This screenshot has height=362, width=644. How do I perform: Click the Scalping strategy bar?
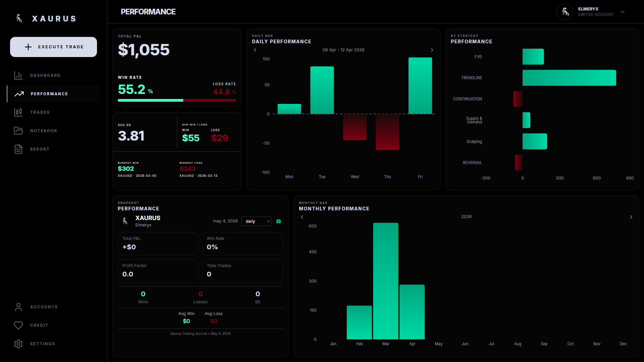coord(535,141)
